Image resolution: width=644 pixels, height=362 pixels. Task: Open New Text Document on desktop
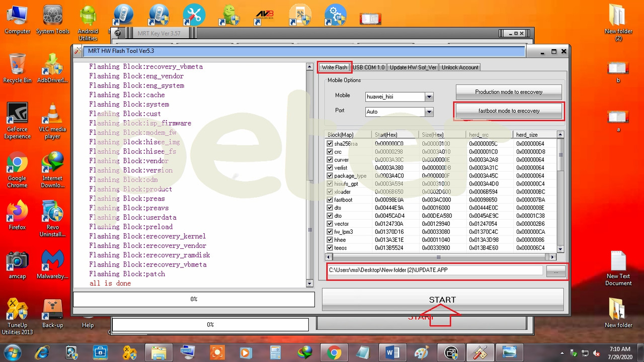pos(618,269)
